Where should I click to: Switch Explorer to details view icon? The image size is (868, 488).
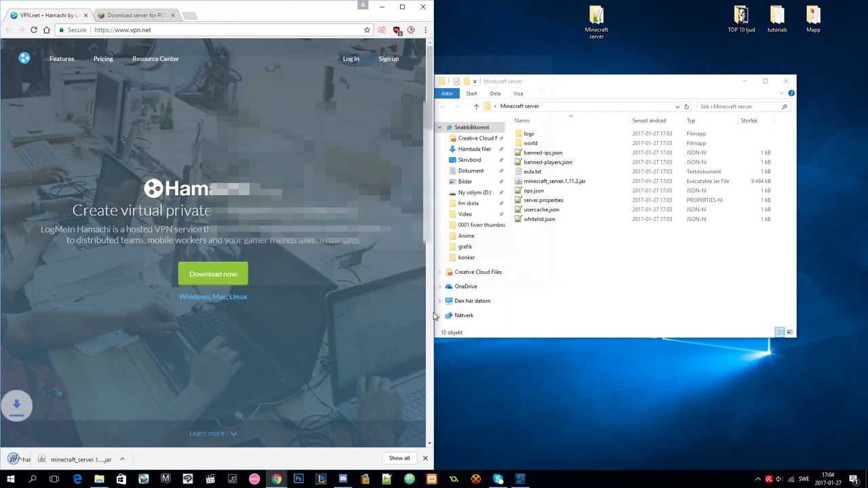click(x=780, y=332)
